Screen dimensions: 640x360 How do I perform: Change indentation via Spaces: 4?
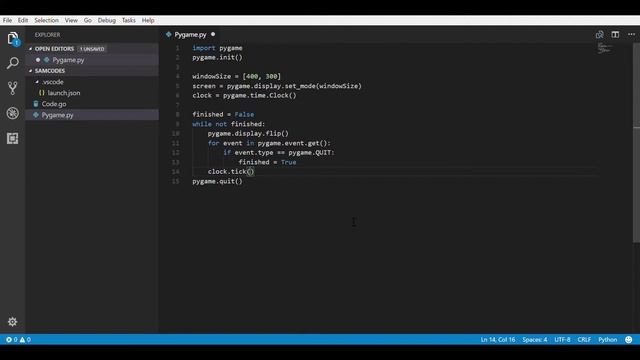click(x=535, y=340)
